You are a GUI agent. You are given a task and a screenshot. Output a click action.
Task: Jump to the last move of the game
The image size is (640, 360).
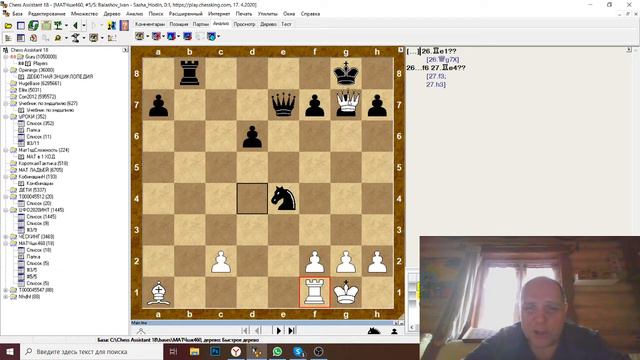tap(291, 331)
